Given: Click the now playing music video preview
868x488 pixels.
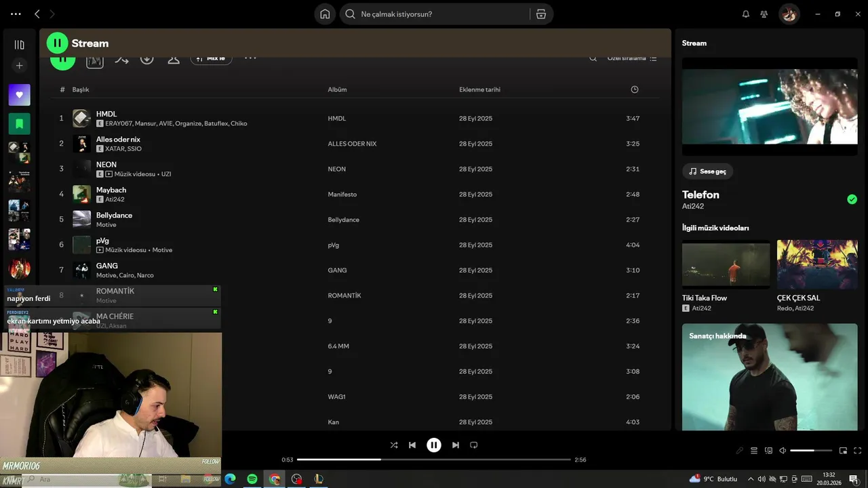Looking at the screenshot, I should [770, 106].
